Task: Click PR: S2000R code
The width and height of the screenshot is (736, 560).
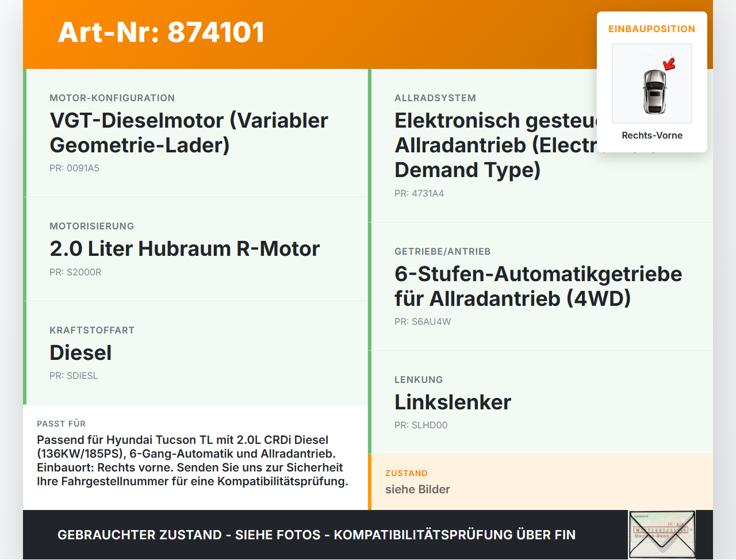Action: click(75, 272)
